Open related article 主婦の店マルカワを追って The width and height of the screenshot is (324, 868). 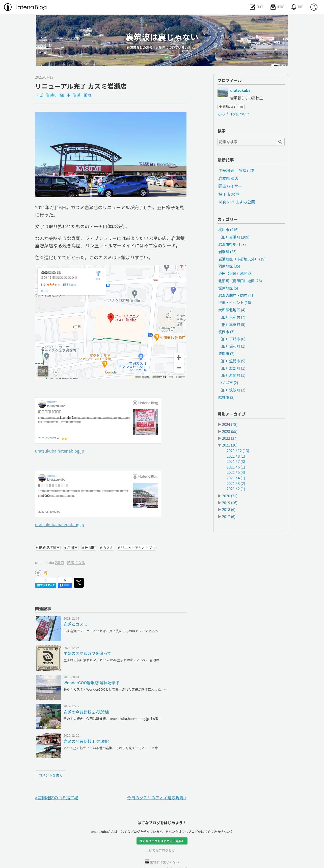click(x=87, y=653)
